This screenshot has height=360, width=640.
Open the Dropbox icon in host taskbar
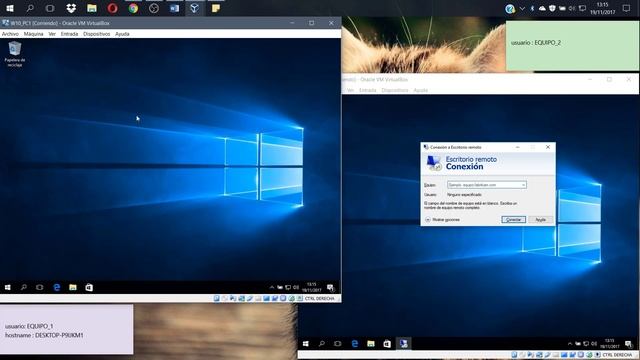pos(71,8)
